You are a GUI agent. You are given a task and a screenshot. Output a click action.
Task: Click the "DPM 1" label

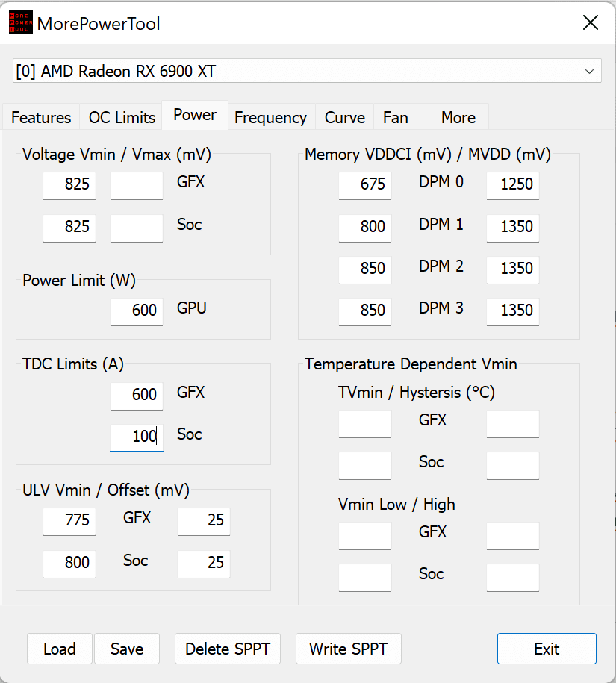441,225
